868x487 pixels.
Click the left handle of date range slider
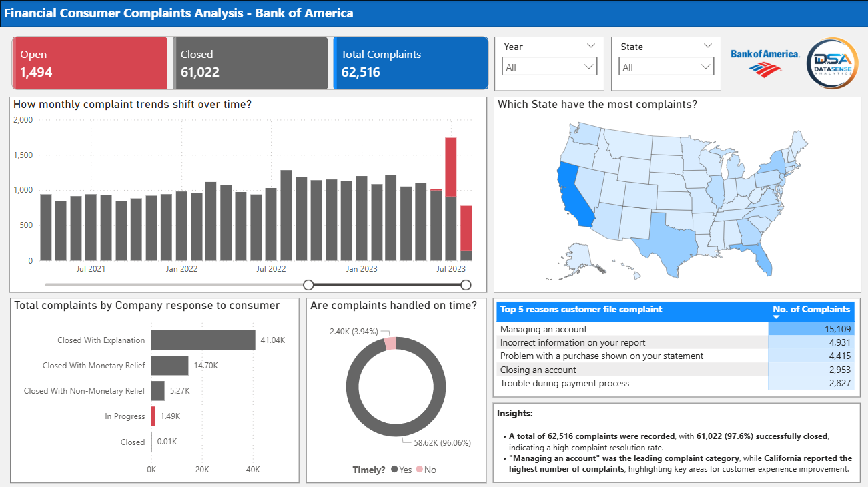click(308, 285)
